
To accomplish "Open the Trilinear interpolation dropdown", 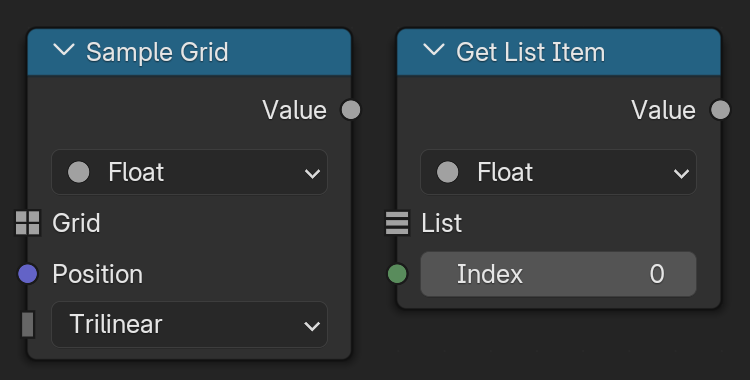I will click(x=189, y=324).
